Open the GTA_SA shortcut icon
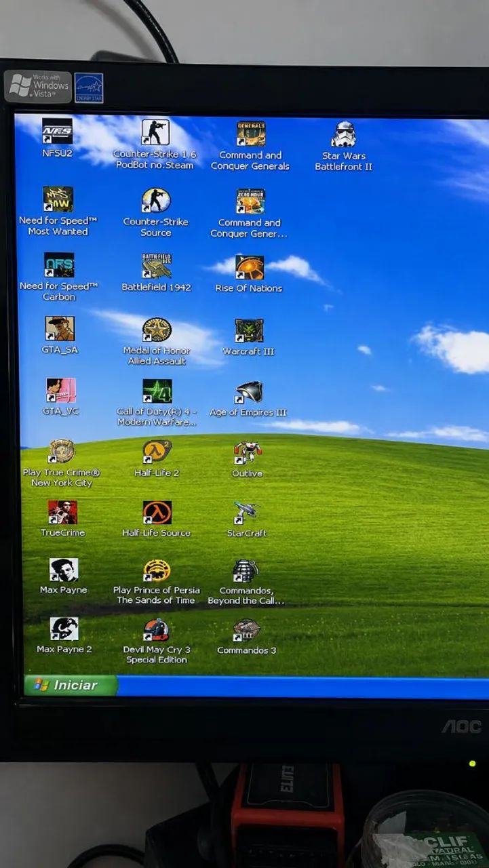Image resolution: width=489 pixels, height=868 pixels. pyautogui.click(x=60, y=329)
